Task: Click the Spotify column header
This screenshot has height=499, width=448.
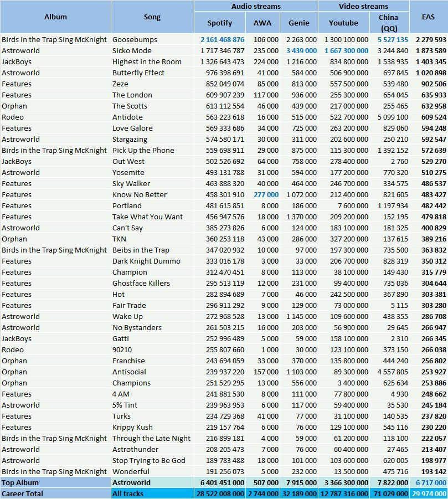Action: point(219,23)
